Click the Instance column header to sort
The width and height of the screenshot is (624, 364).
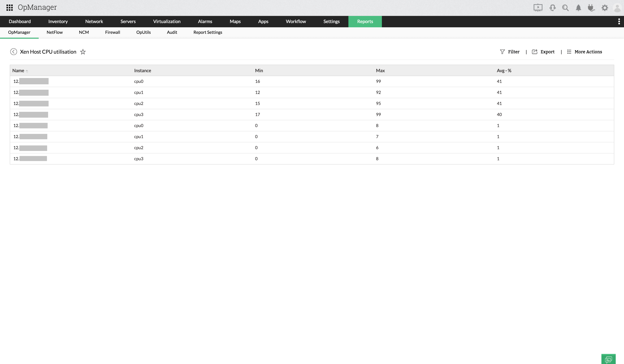(143, 70)
